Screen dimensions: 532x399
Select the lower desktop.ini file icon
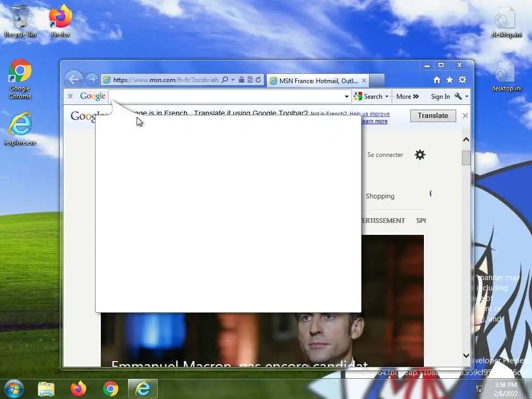click(506, 76)
